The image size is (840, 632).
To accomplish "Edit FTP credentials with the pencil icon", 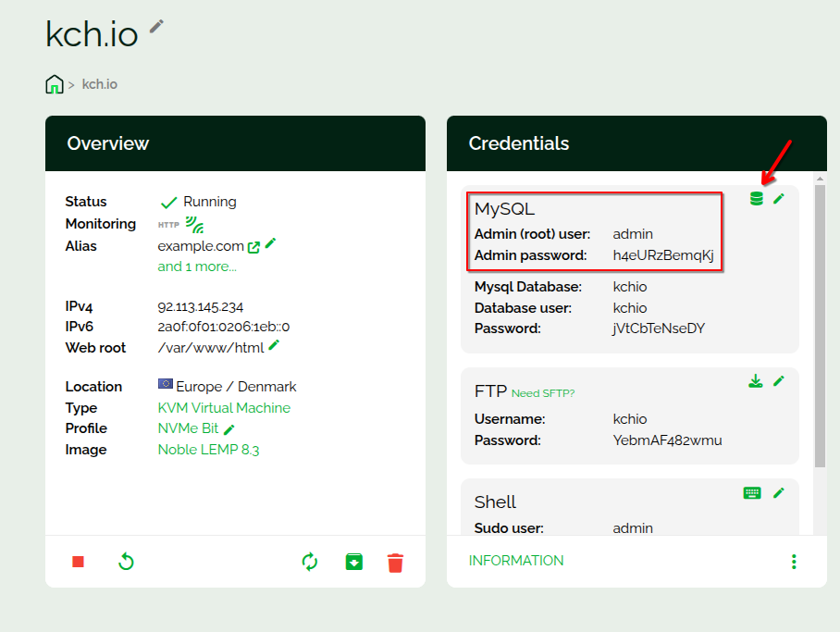I will tap(779, 381).
